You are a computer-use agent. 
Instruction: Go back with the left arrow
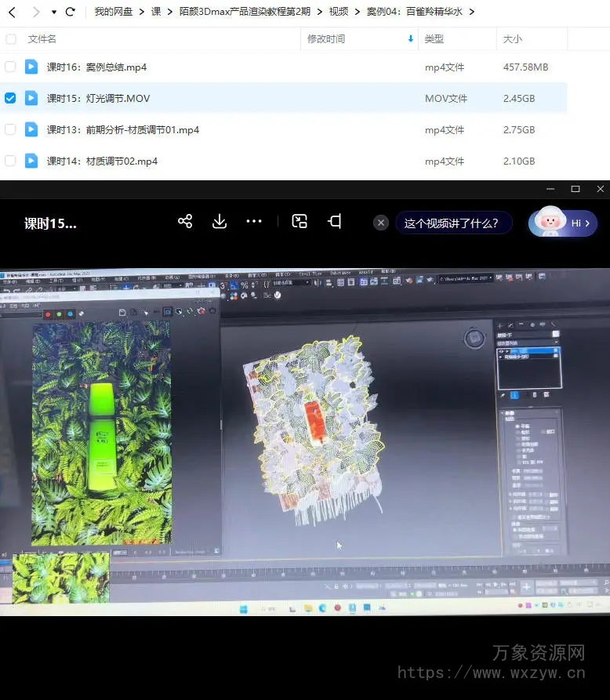[12, 12]
